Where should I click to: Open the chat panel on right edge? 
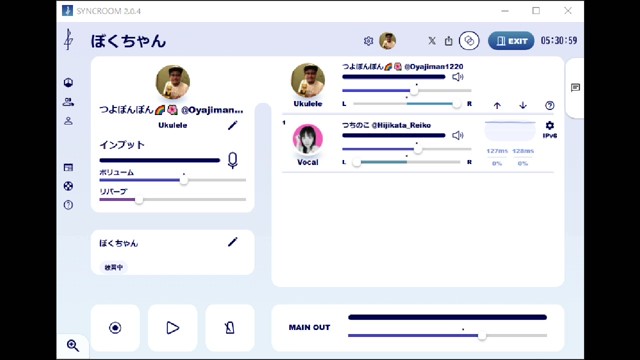(576, 87)
